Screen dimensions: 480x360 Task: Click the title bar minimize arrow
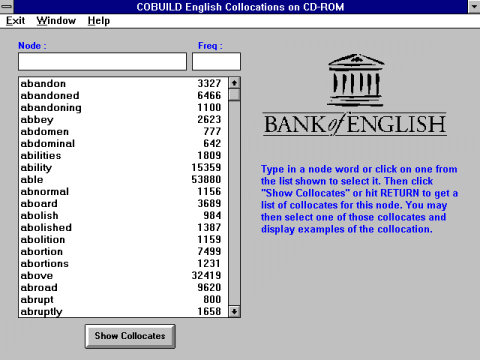click(x=474, y=6)
